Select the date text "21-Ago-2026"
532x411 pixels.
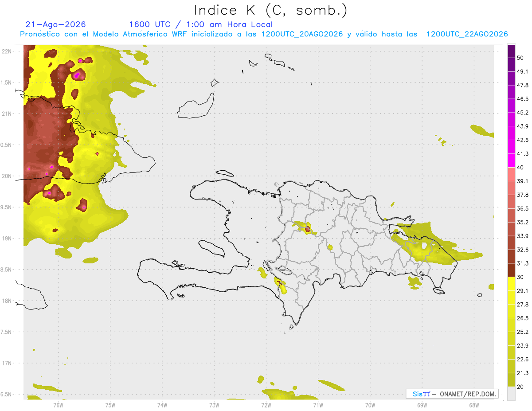click(x=55, y=24)
